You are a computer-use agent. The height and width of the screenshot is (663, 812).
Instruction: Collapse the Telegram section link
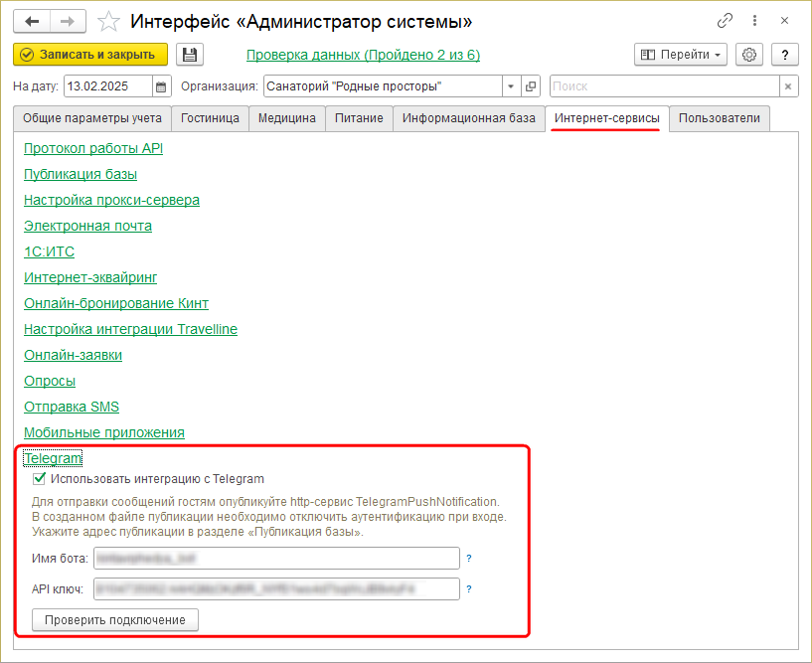click(x=54, y=459)
